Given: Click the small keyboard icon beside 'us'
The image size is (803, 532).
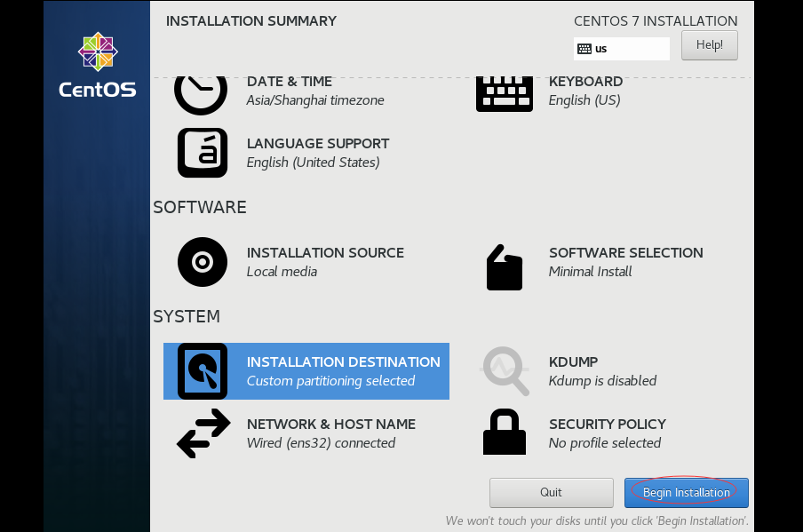Looking at the screenshot, I should tap(584, 49).
